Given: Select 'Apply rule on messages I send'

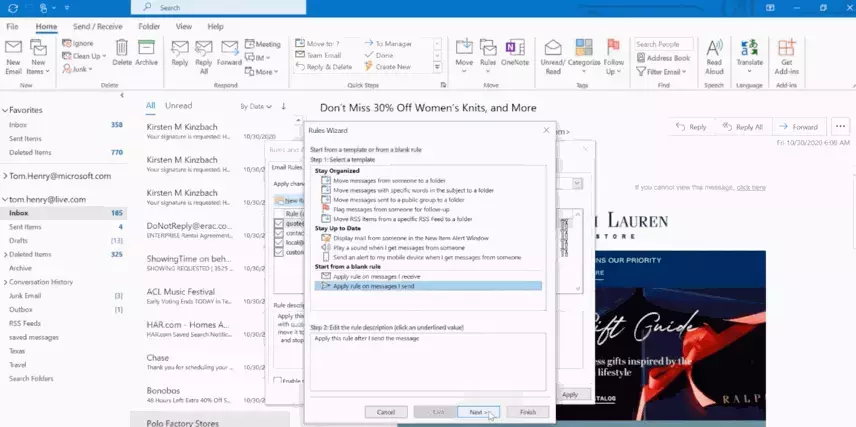Looking at the screenshot, I should tap(428, 286).
